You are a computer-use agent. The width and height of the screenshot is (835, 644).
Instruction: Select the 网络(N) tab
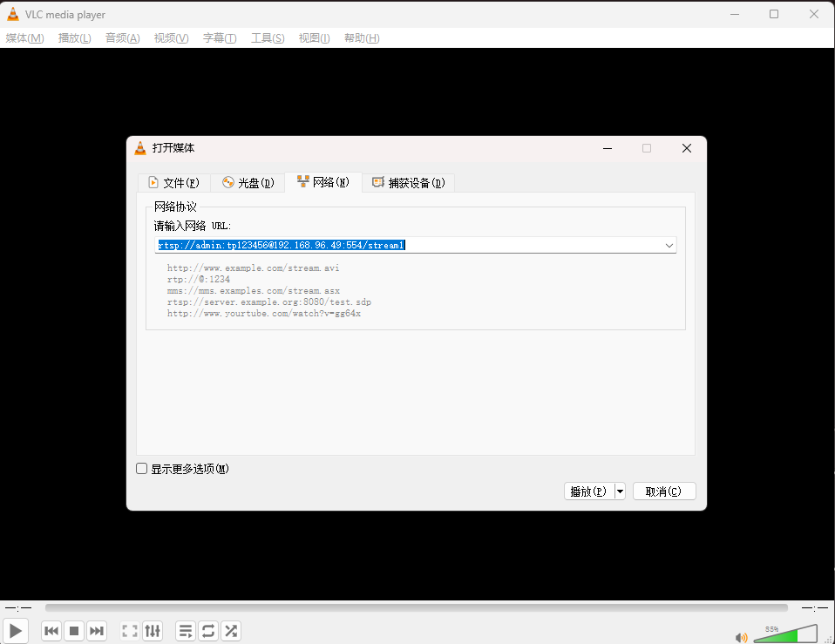click(323, 182)
